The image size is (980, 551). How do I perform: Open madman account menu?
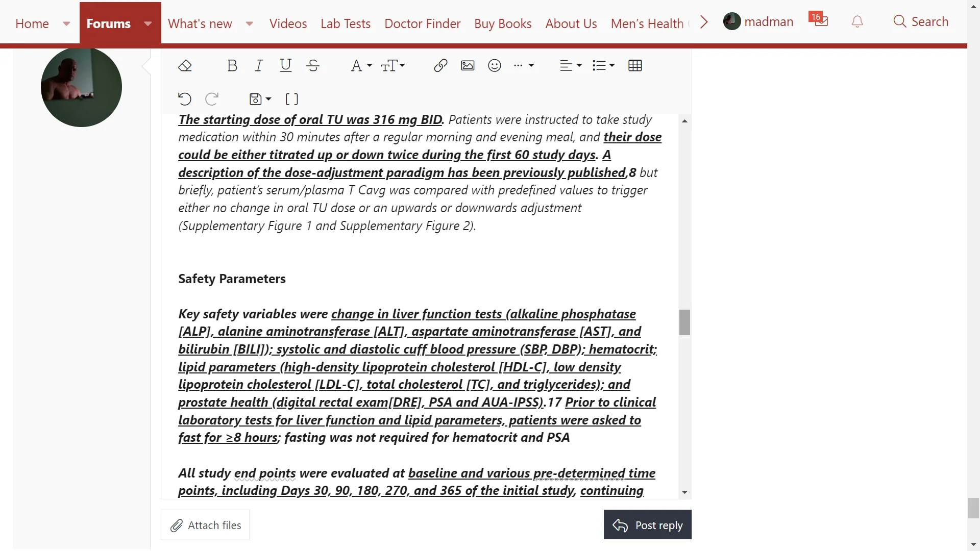click(758, 21)
